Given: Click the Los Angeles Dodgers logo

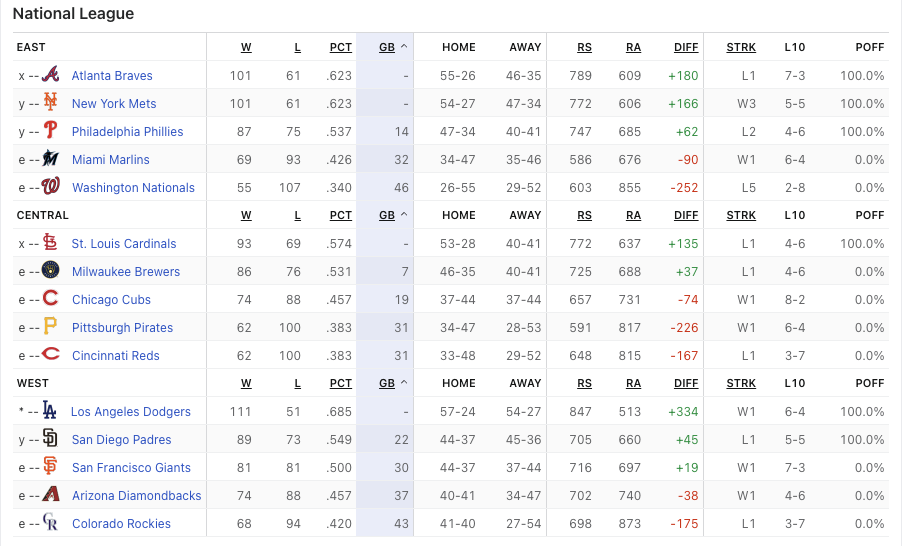Looking at the screenshot, I should (x=50, y=411).
